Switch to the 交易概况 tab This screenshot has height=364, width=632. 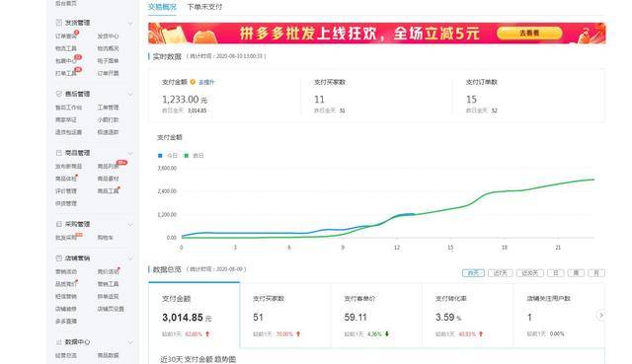162,7
